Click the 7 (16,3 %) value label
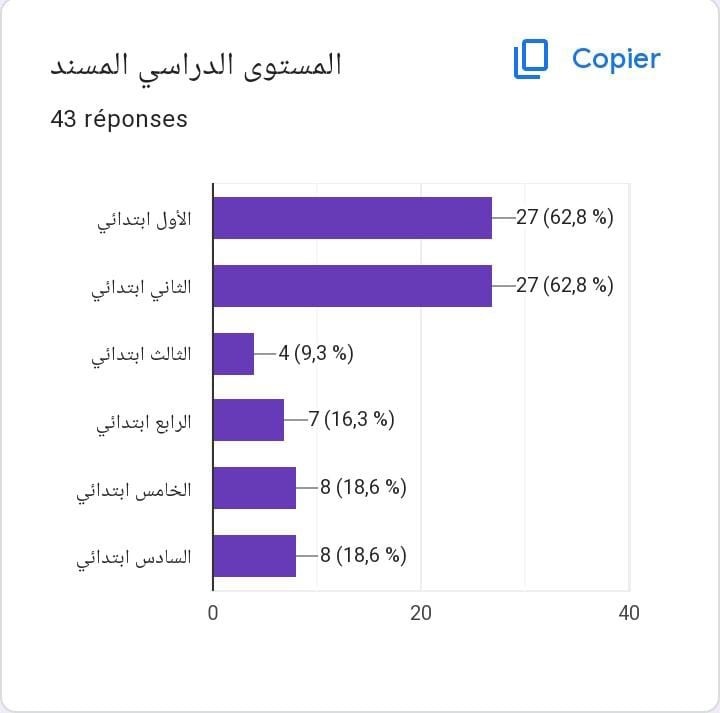720x713 pixels. pos(351,420)
